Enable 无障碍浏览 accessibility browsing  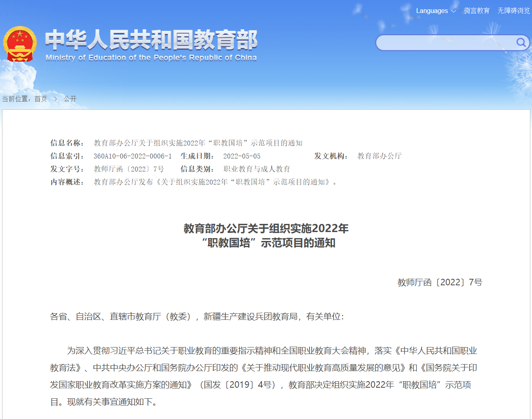pyautogui.click(x=514, y=11)
